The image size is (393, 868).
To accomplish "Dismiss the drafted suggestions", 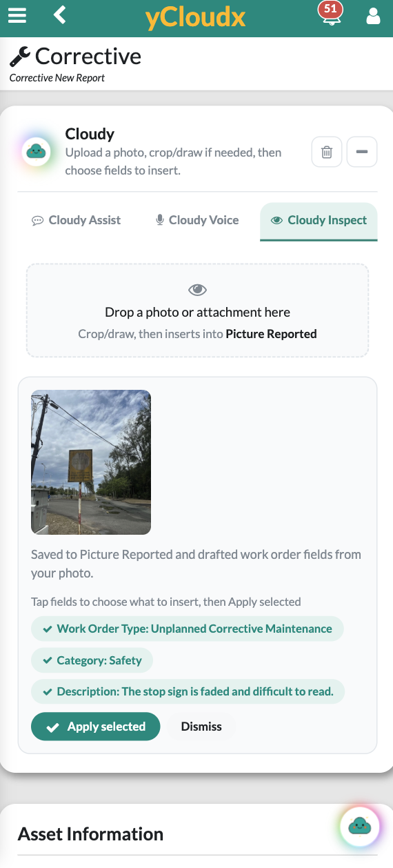I will [x=201, y=727].
